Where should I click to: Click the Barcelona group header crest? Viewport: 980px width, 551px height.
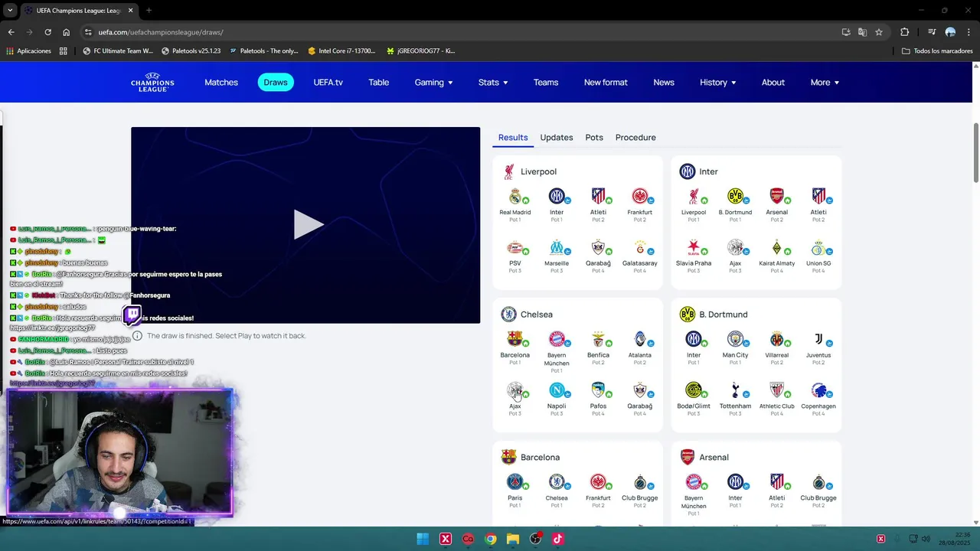pyautogui.click(x=508, y=457)
